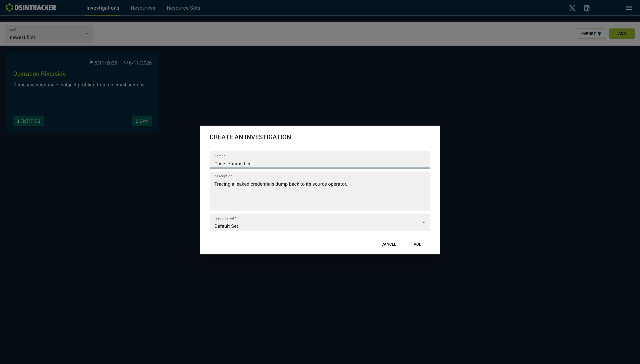Open the Operation Riverside investigation title
Image resolution: width=640 pixels, height=364 pixels.
39,74
